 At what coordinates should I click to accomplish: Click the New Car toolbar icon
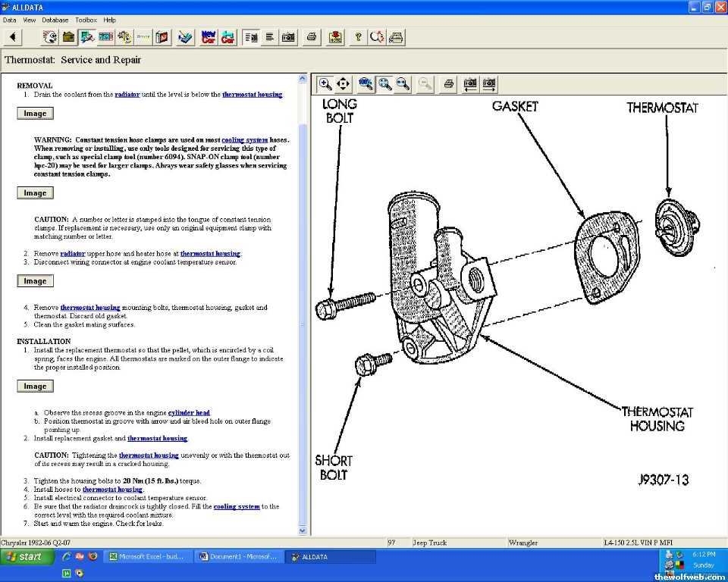pos(208,36)
